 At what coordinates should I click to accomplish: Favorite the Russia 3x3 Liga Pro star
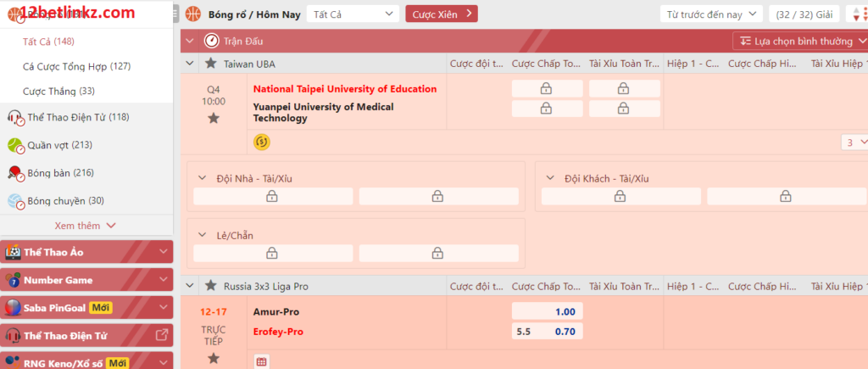point(211,286)
